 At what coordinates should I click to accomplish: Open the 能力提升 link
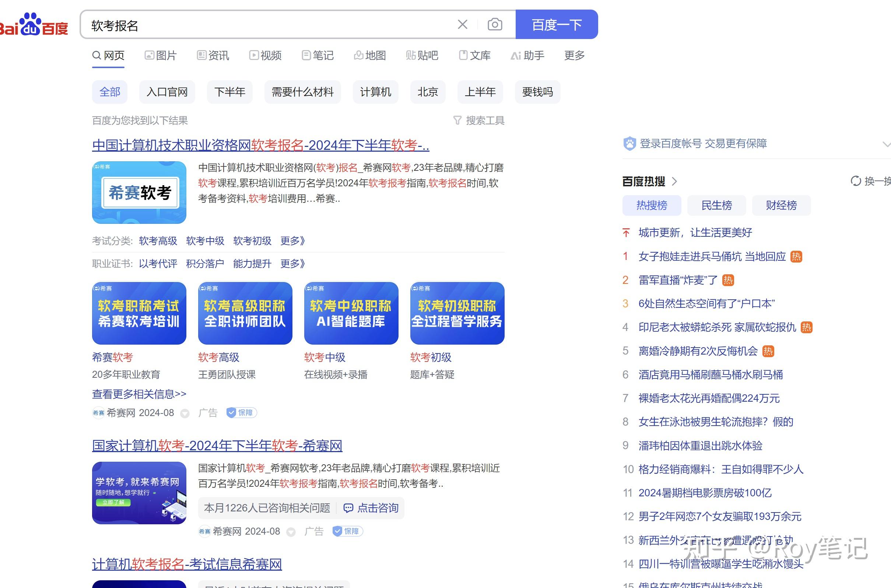click(x=252, y=264)
